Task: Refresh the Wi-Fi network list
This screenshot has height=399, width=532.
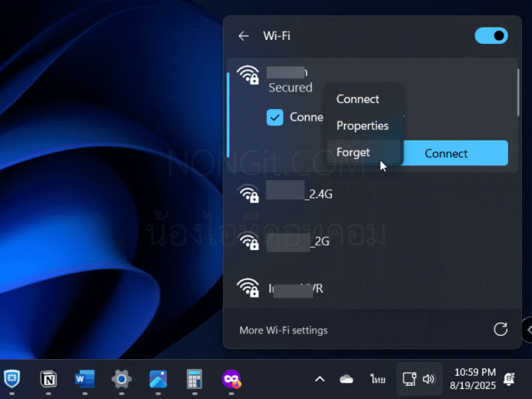Action: (x=500, y=329)
